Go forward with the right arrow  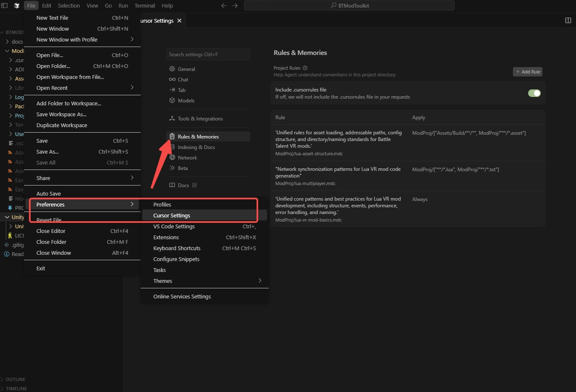pos(235,5)
